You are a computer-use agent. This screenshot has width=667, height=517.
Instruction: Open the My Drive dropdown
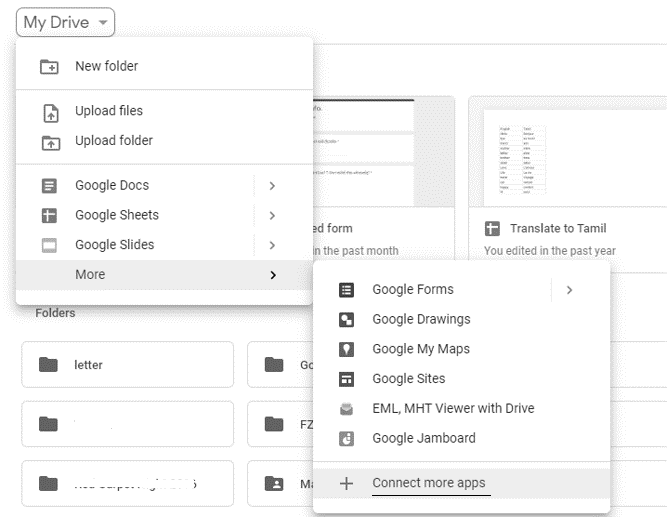coord(65,22)
